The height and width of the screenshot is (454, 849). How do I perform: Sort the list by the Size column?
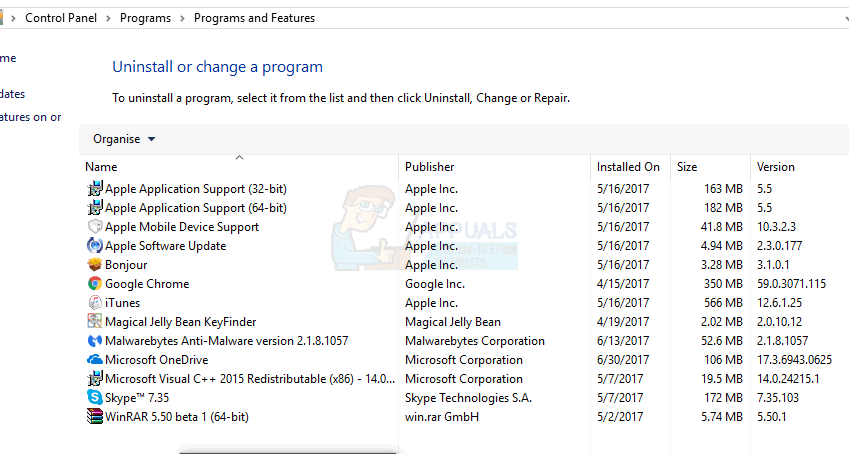pos(687,167)
